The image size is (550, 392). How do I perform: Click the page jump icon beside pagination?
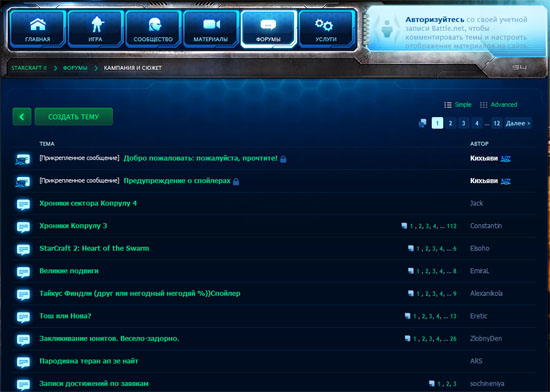coord(423,123)
